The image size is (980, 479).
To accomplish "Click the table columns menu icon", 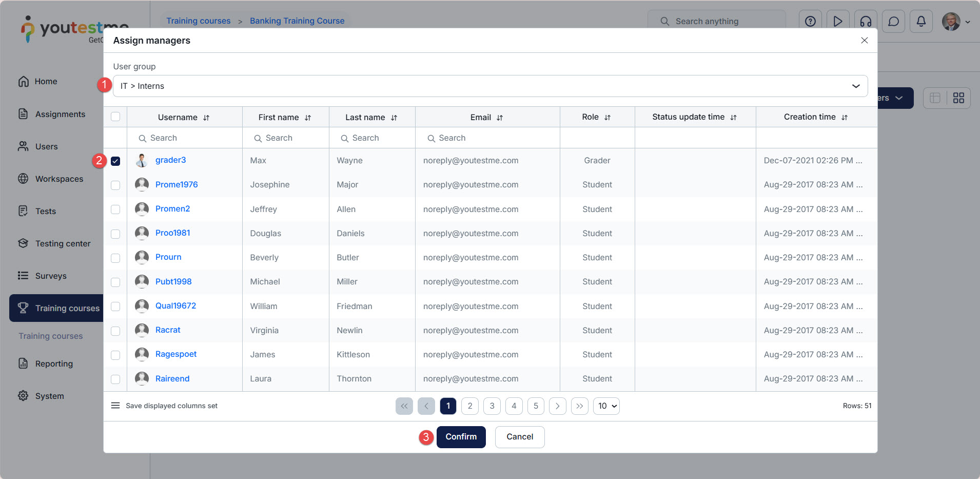I will [115, 406].
